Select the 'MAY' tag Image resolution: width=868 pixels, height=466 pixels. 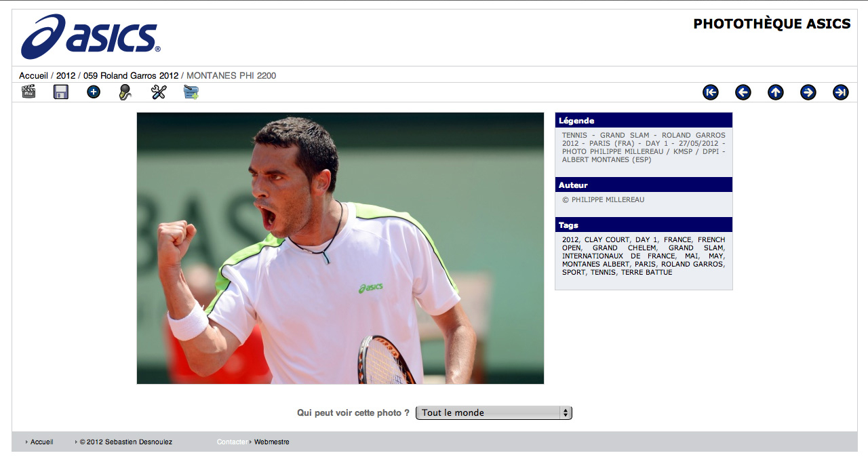tap(715, 256)
